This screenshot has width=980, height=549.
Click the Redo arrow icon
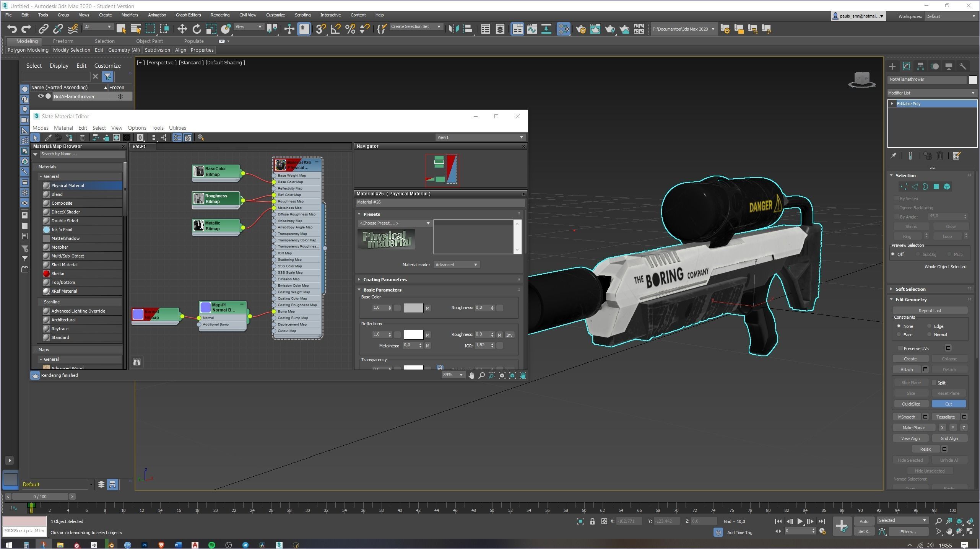(x=26, y=29)
